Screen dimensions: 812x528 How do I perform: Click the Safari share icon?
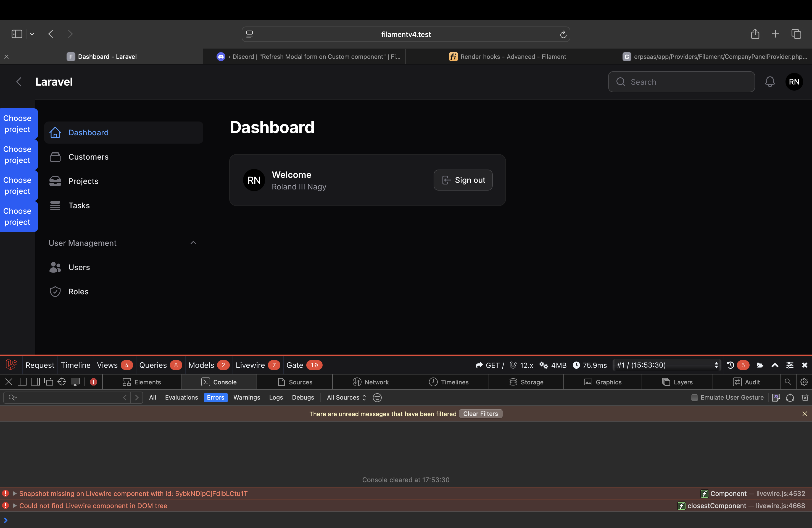tap(755, 34)
